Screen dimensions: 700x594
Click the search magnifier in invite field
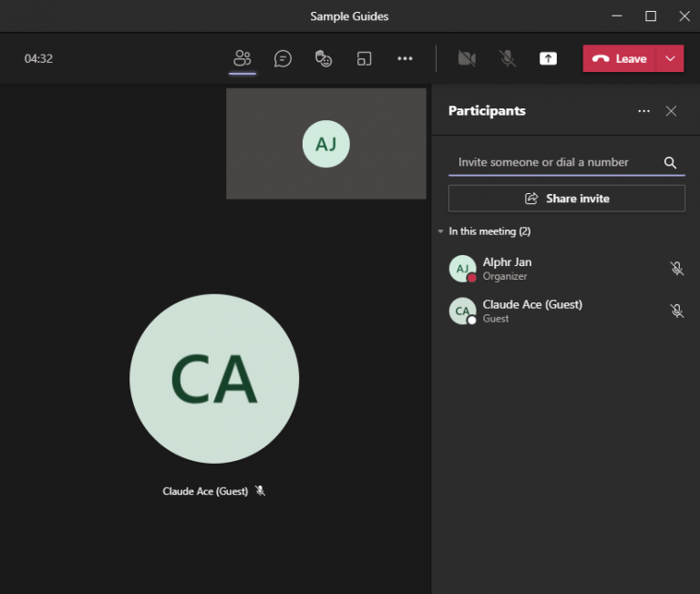[x=670, y=162]
